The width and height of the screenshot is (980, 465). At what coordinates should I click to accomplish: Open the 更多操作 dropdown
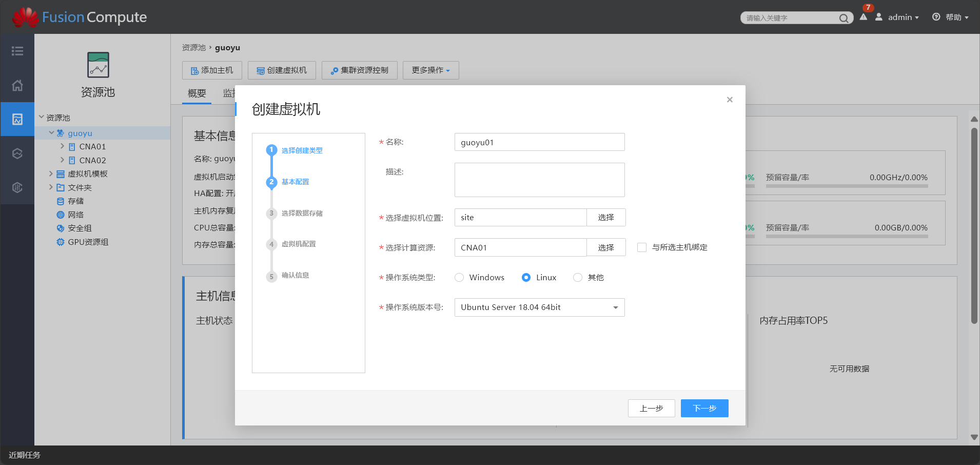point(430,70)
